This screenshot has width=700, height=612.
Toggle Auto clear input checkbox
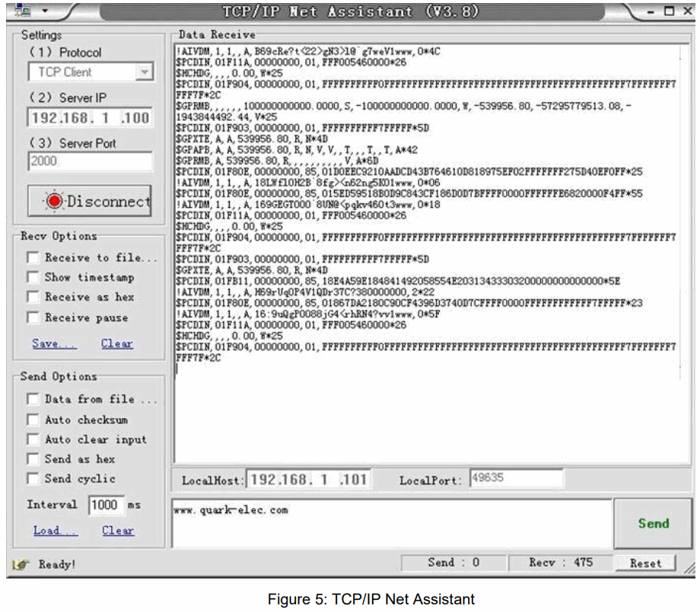[x=33, y=439]
